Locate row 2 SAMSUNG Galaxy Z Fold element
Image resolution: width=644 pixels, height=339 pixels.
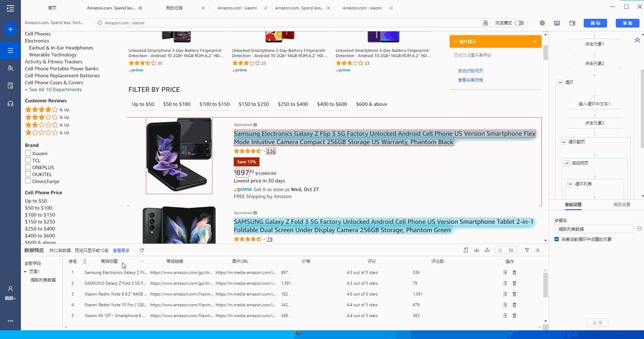[505, 283]
